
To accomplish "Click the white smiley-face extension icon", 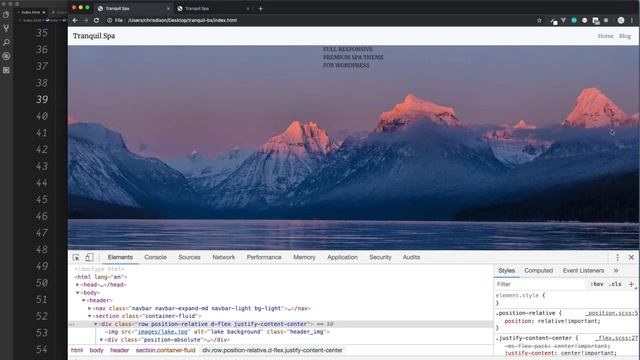I will (584, 20).
